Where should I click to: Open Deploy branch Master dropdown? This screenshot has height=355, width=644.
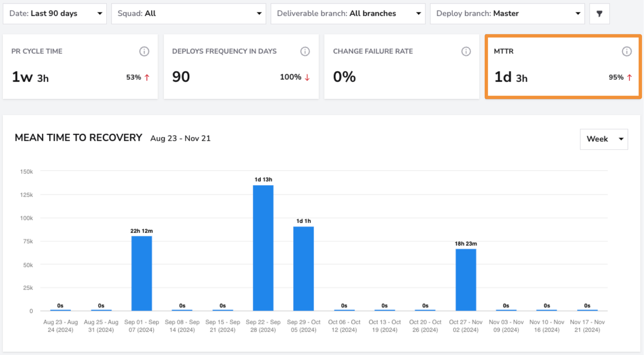(x=507, y=14)
